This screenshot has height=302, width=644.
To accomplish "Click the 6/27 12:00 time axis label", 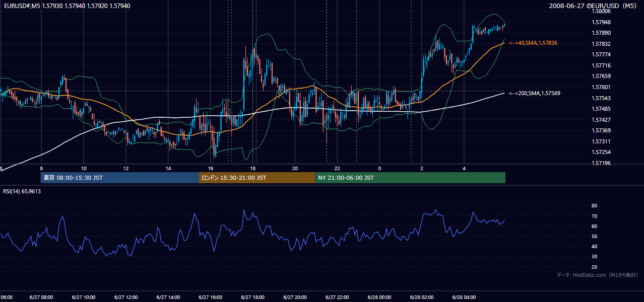I will (x=126, y=297).
